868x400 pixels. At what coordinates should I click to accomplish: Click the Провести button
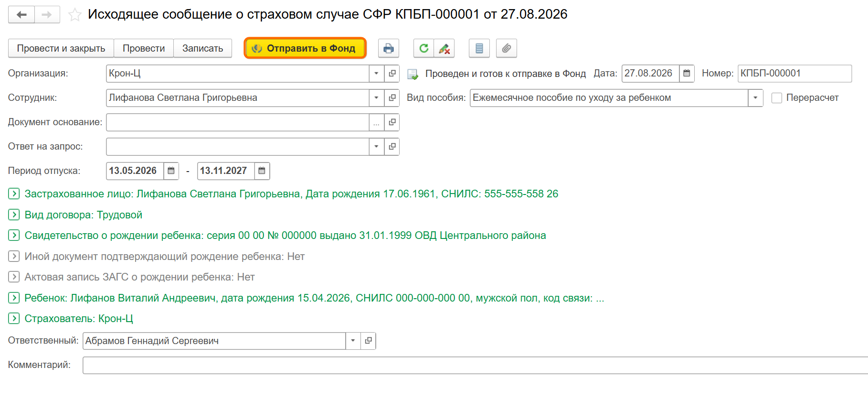click(x=144, y=48)
